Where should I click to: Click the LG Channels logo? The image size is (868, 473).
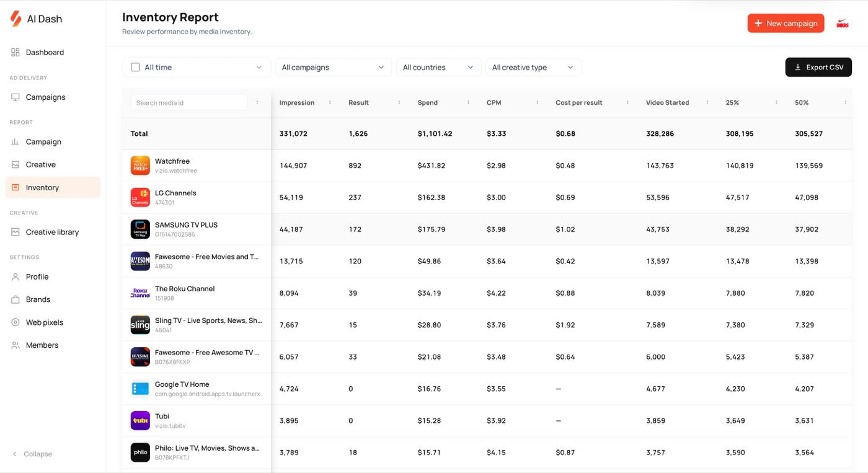tap(140, 197)
